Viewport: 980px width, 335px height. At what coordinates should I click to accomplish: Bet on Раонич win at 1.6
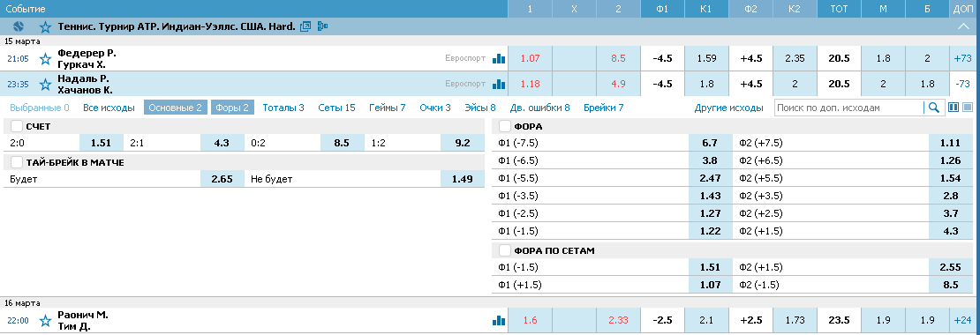[530, 321]
